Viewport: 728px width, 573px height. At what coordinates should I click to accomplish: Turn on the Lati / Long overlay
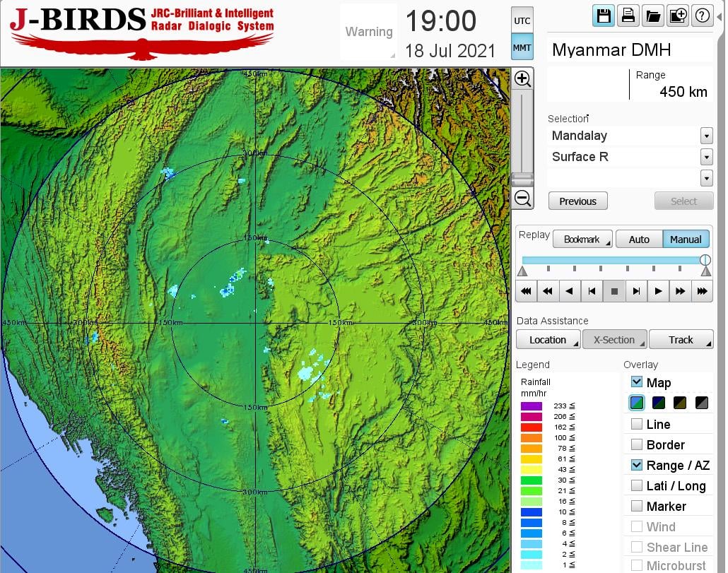pos(637,486)
